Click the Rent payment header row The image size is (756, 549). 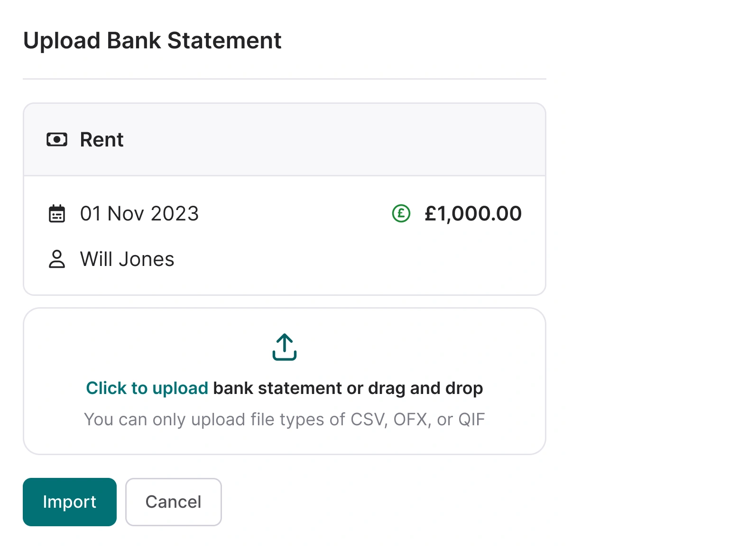tap(284, 139)
